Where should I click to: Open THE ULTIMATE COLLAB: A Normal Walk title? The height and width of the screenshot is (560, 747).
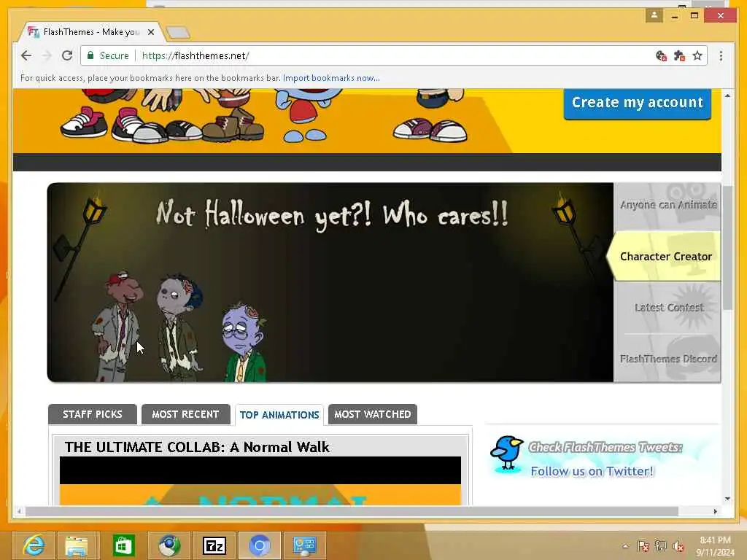197,447
